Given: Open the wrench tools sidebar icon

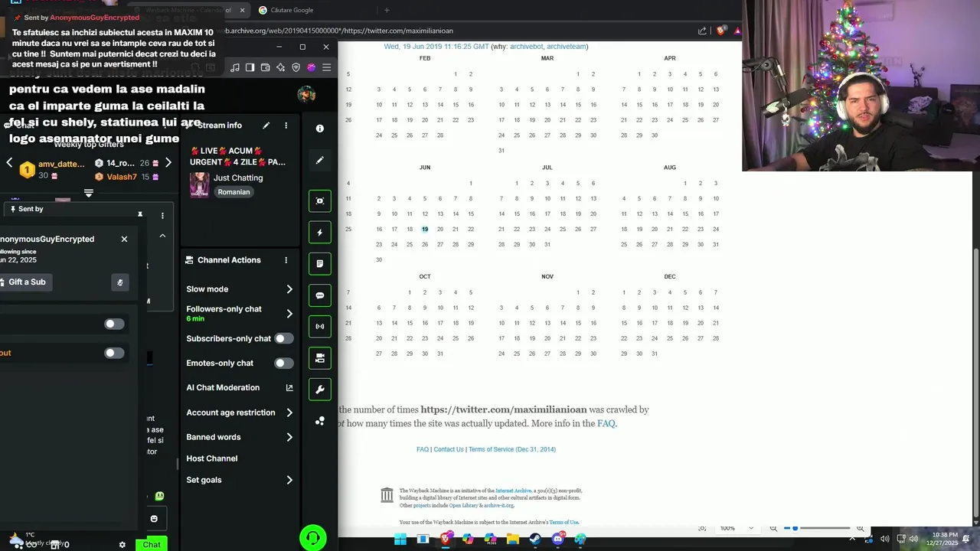Looking at the screenshot, I should tap(320, 389).
